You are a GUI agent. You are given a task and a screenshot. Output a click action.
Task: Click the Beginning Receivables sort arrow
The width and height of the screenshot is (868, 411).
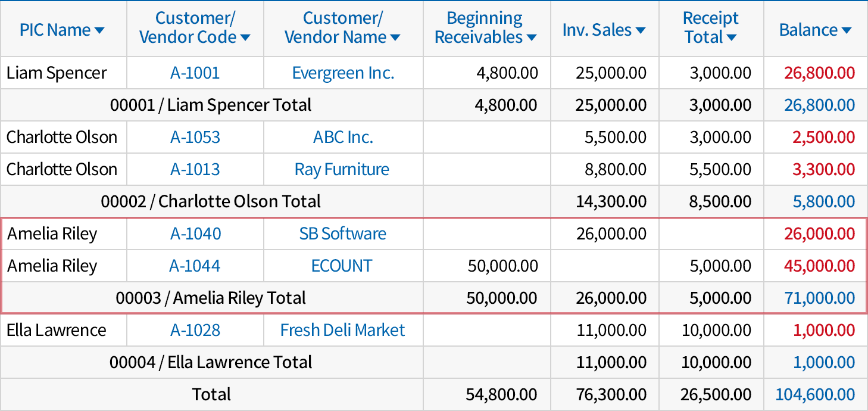531,38
